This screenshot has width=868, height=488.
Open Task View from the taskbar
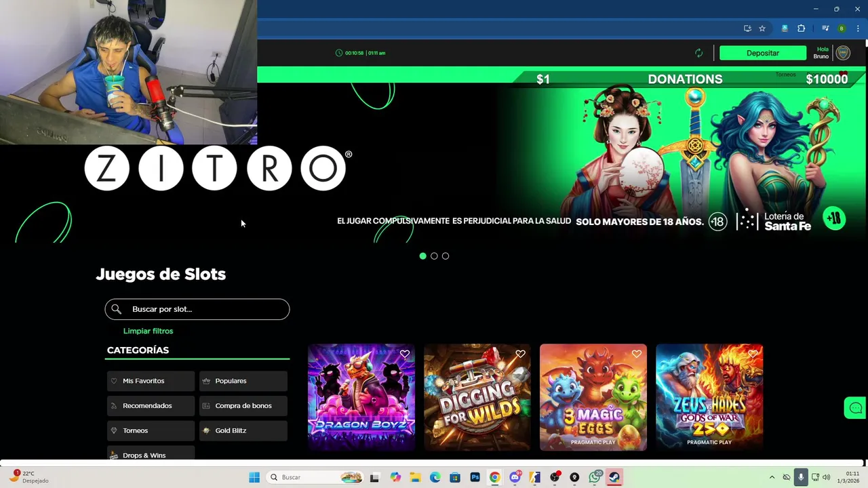[374, 477]
